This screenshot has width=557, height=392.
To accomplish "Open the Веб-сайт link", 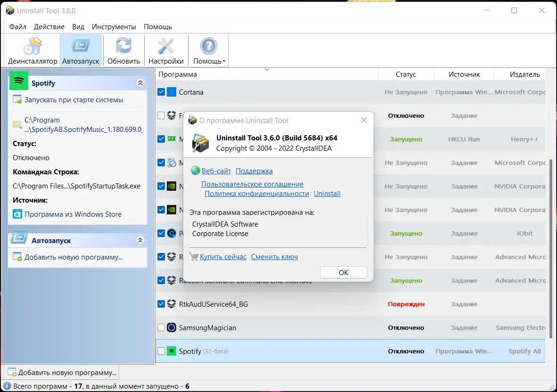I will pos(216,171).
